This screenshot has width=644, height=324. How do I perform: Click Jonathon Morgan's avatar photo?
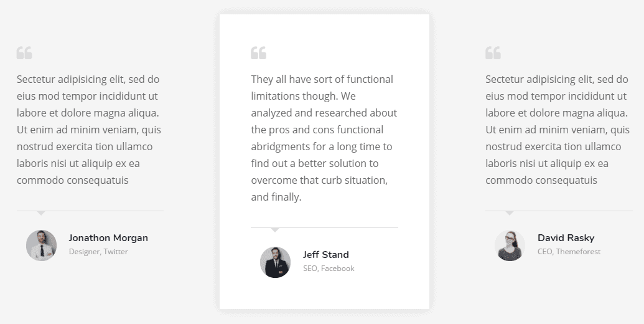41,245
